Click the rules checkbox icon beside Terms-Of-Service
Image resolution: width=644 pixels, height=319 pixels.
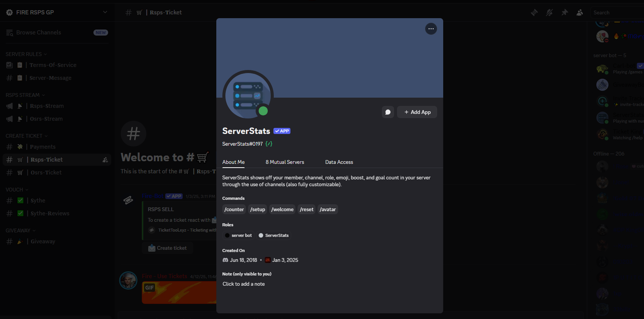coord(9,65)
